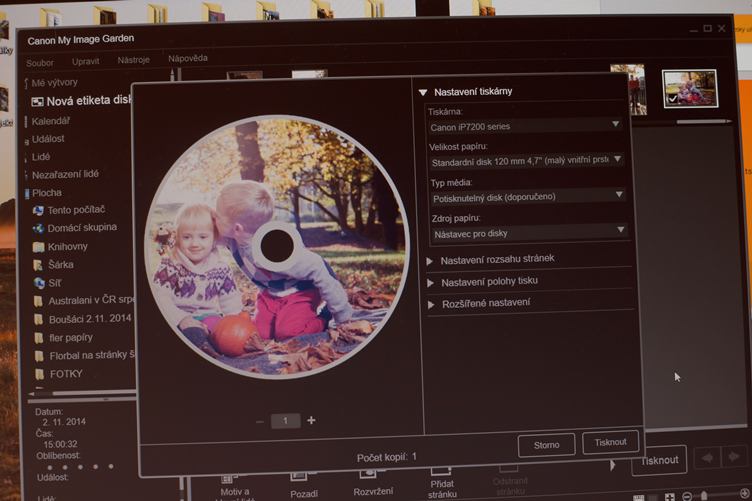Select Mé výtvory in the sidebar
Screen dimensions: 752x501
click(x=54, y=82)
